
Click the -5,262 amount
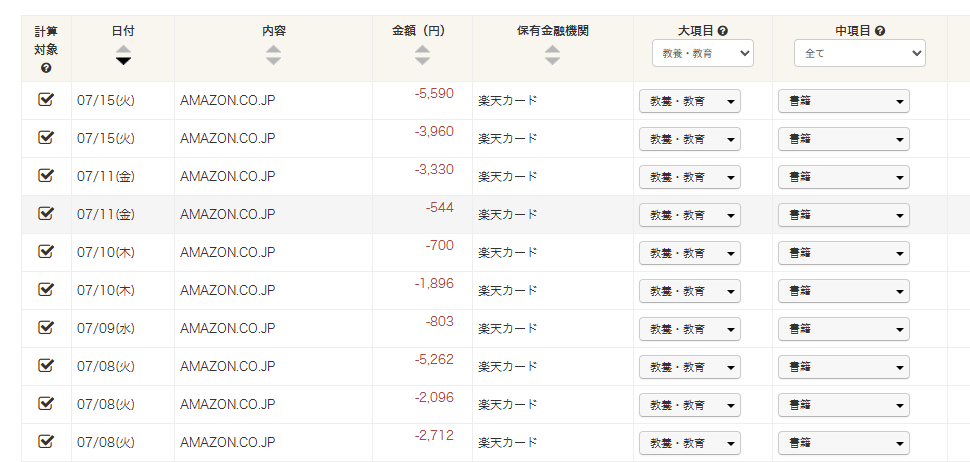pyautogui.click(x=434, y=359)
